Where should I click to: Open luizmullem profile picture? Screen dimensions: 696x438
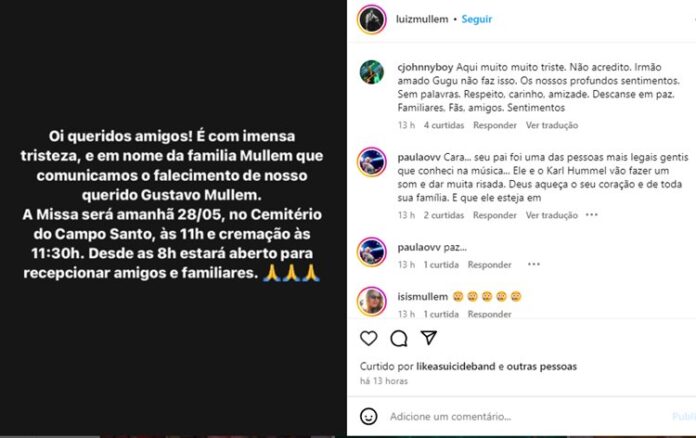tap(372, 20)
